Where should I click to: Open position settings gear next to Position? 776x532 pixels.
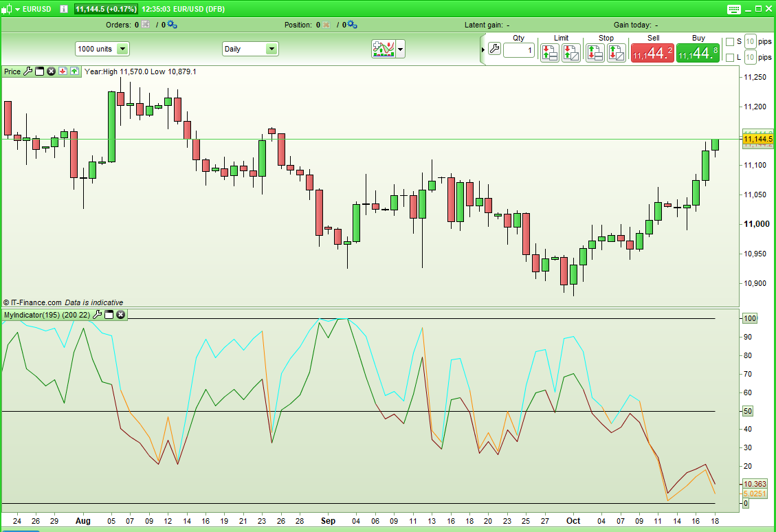pos(352,24)
